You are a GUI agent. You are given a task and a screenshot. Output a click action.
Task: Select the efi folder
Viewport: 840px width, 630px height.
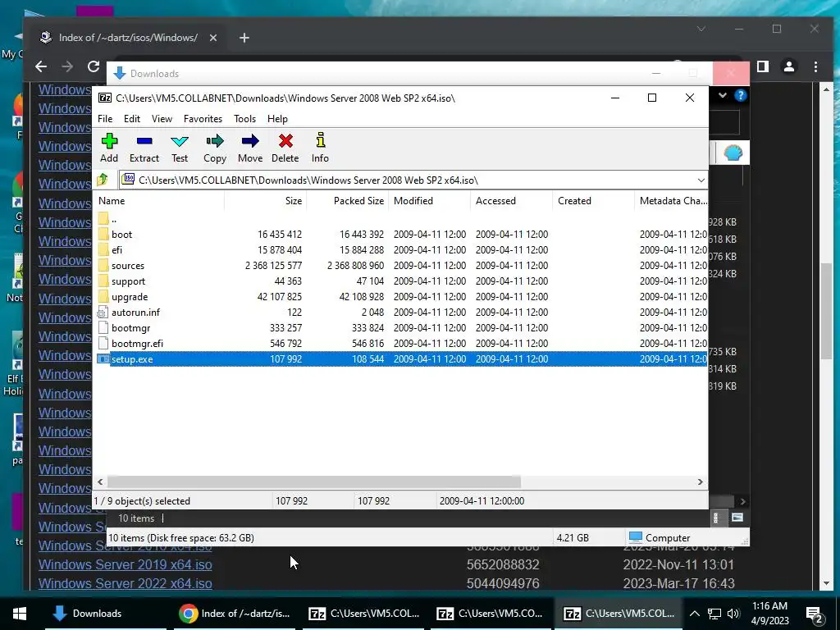(x=400, y=250)
